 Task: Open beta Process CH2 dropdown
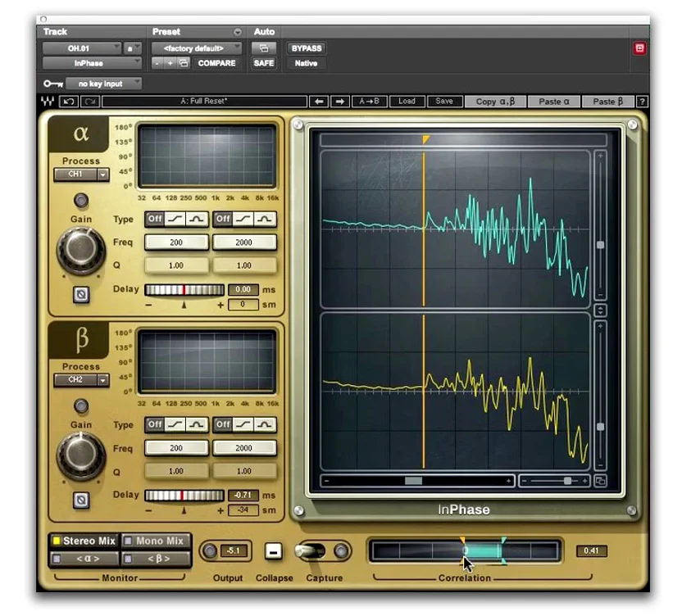click(81, 380)
